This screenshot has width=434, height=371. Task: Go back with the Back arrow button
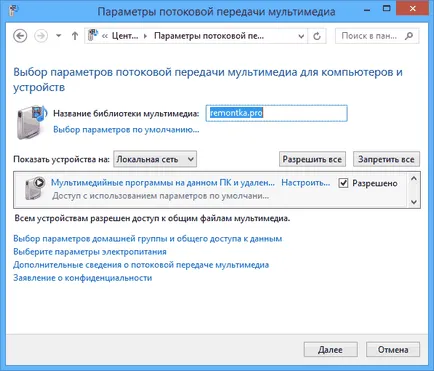pyautogui.click(x=20, y=36)
